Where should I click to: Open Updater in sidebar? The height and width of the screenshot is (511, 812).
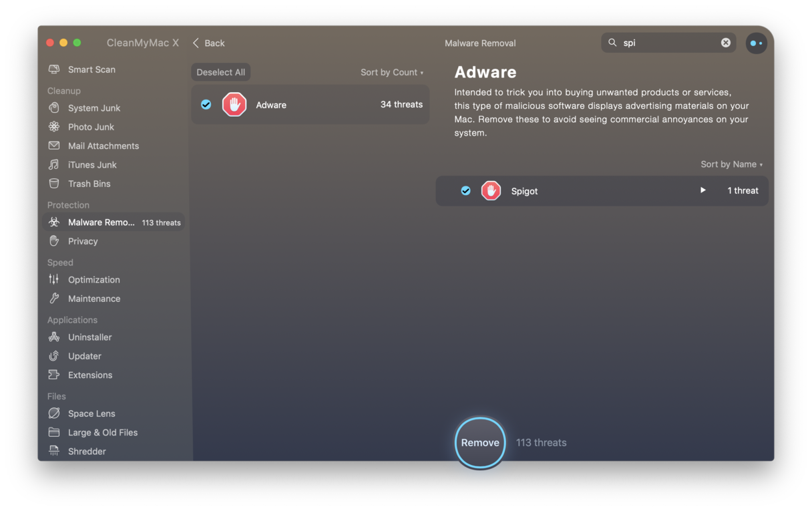coord(85,356)
